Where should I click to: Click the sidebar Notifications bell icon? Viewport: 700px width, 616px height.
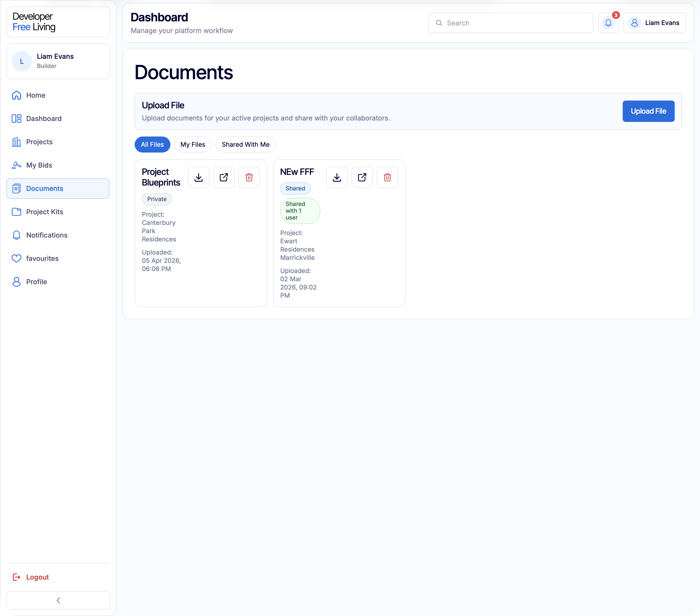tap(17, 235)
